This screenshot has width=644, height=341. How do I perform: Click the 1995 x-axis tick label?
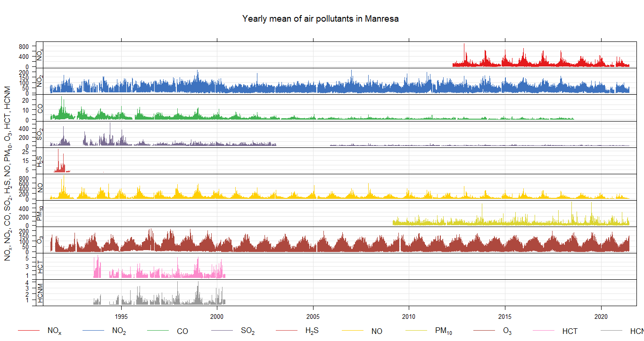pos(121,315)
